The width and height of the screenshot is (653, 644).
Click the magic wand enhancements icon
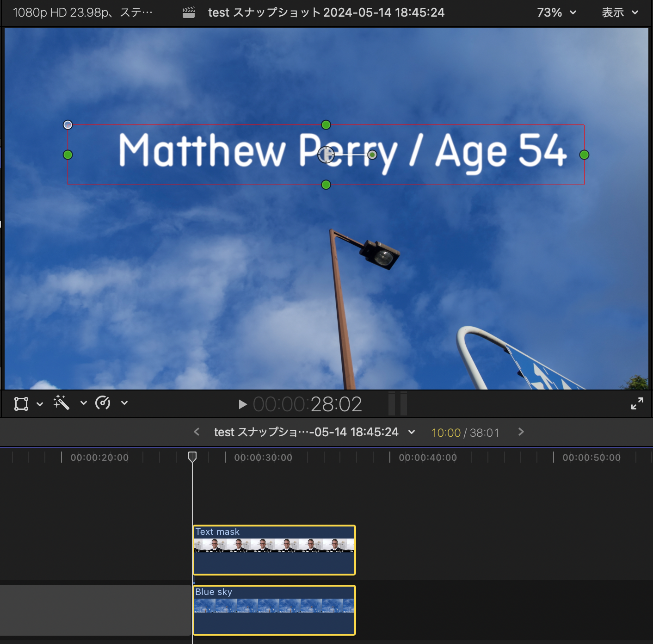[x=62, y=402]
